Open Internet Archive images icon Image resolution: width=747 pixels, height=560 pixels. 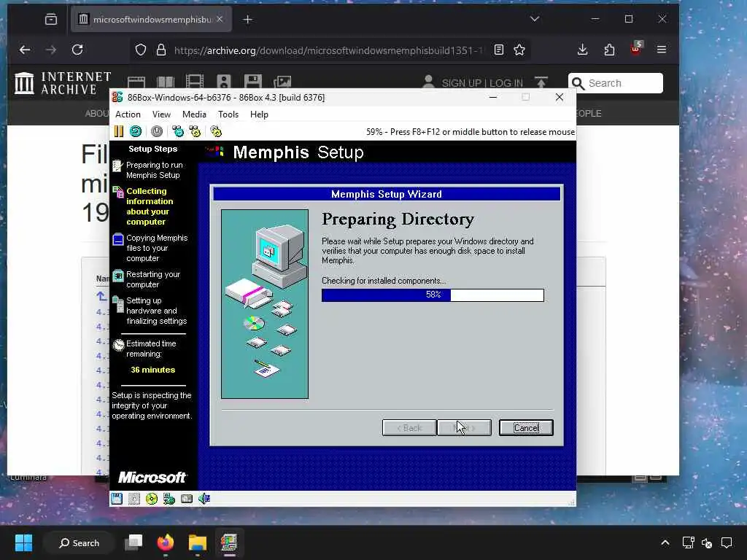[x=282, y=82]
